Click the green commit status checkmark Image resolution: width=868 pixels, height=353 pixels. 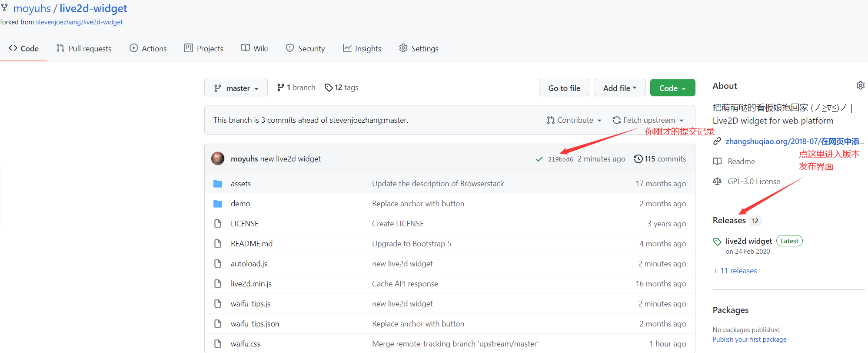pos(539,159)
